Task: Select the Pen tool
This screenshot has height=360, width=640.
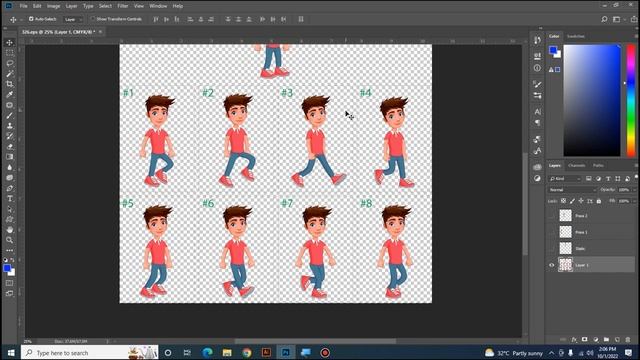Action: 9,188
